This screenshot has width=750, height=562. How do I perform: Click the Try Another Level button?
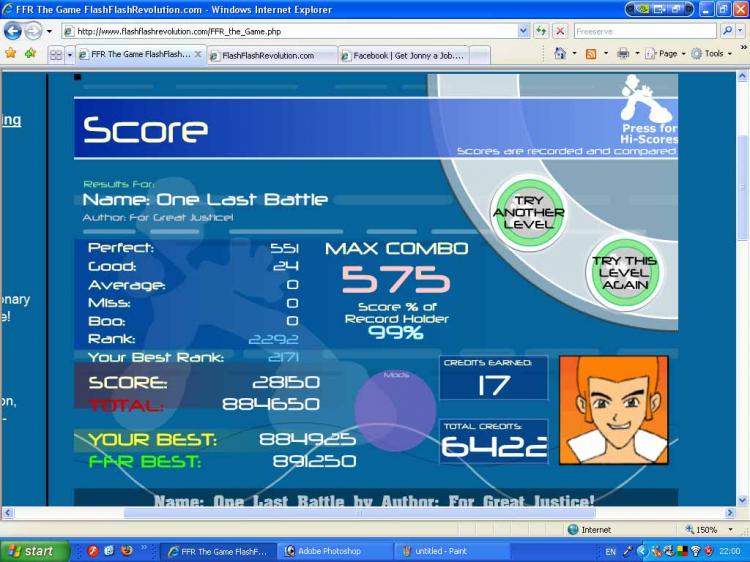529,212
